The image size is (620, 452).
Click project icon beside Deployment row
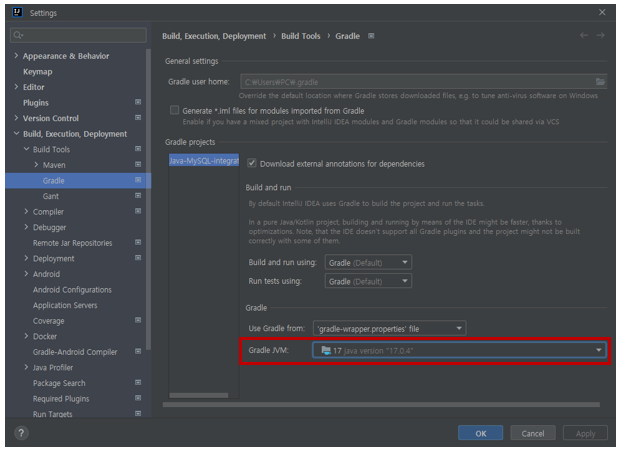(138, 258)
